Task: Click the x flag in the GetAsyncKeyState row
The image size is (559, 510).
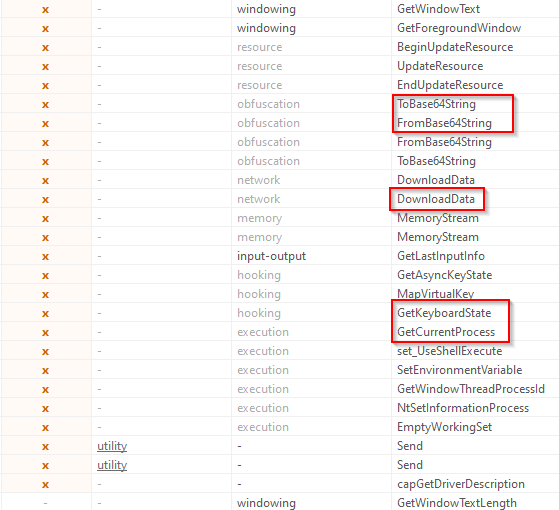Action: tap(45, 275)
